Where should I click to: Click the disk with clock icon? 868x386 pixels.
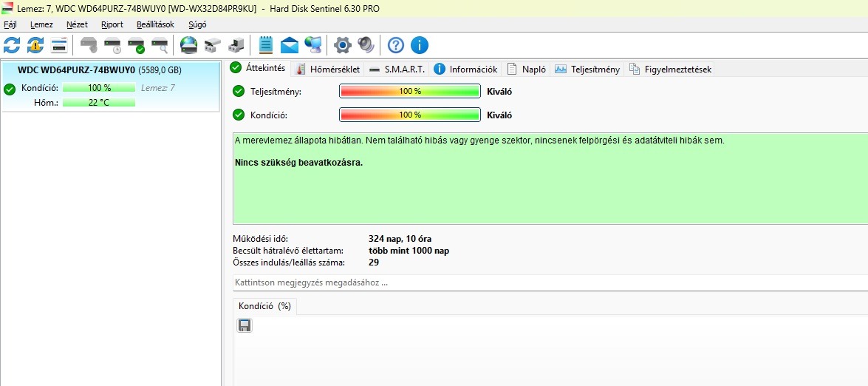(112, 45)
